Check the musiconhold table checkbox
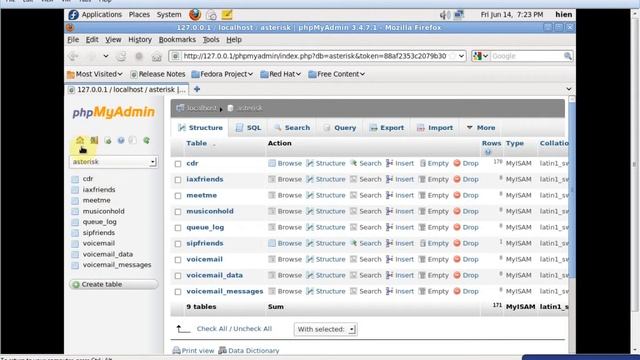 click(178, 211)
